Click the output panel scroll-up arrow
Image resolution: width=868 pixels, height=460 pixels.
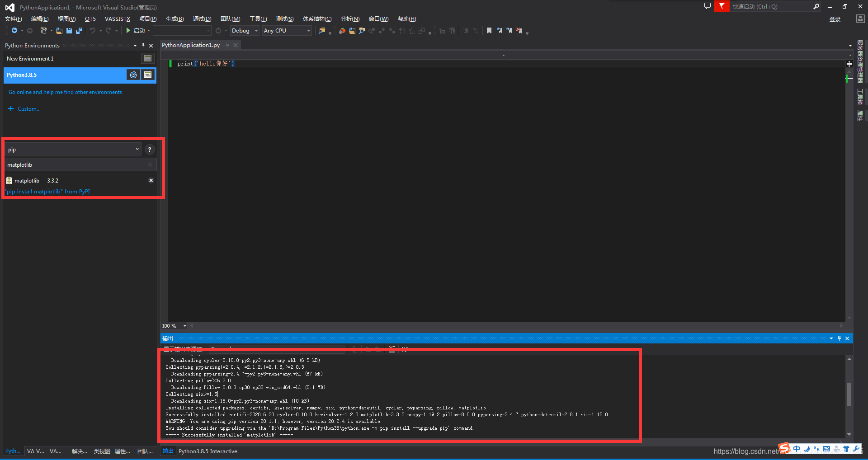849,359
